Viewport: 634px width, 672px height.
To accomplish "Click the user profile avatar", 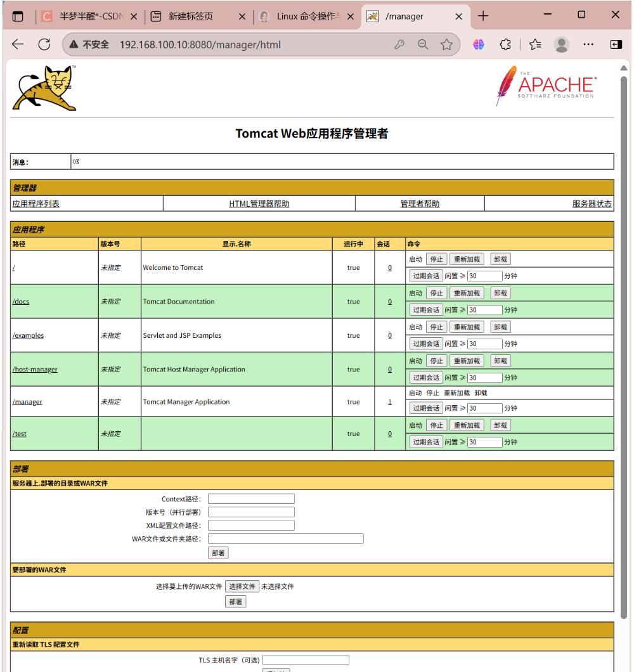I will (562, 44).
